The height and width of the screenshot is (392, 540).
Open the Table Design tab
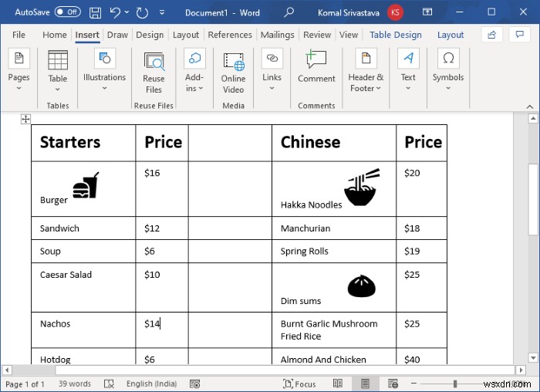coord(395,35)
